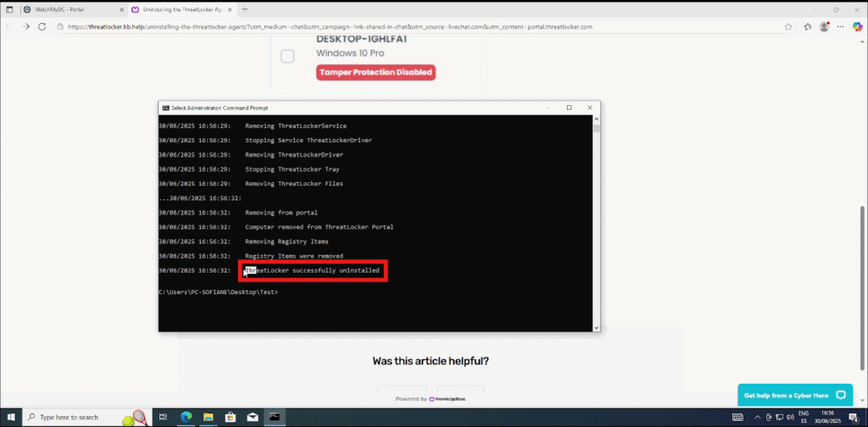868x427 pixels.
Task: Click the Type here to search box
Action: point(86,417)
